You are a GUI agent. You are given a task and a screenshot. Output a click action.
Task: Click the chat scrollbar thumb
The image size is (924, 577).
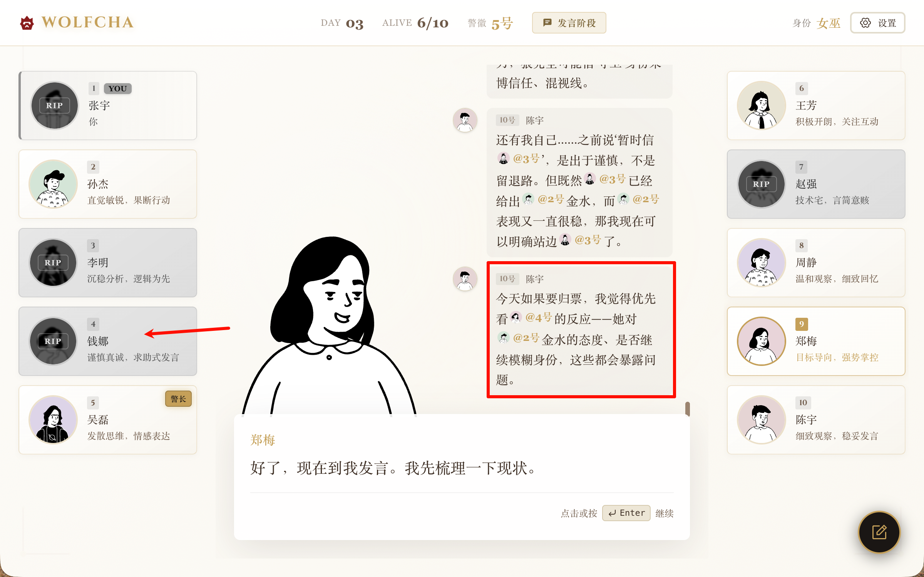(687, 408)
